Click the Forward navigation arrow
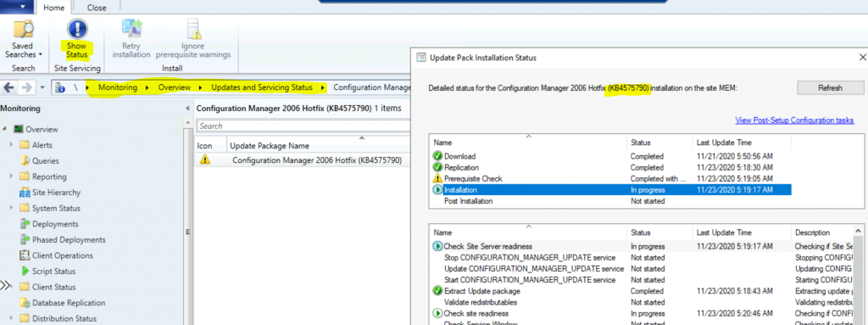This screenshot has height=325, width=868. [26, 87]
